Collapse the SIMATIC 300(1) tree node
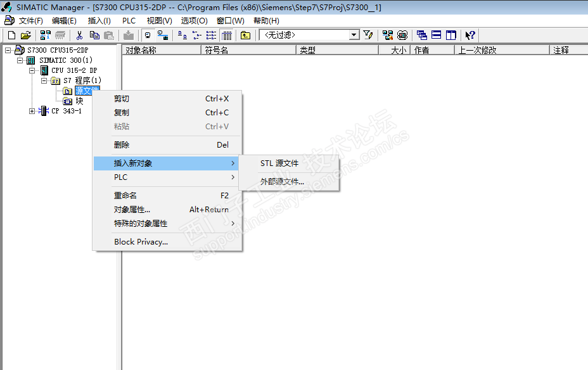Image resolution: width=588 pixels, height=370 pixels. (x=20, y=60)
